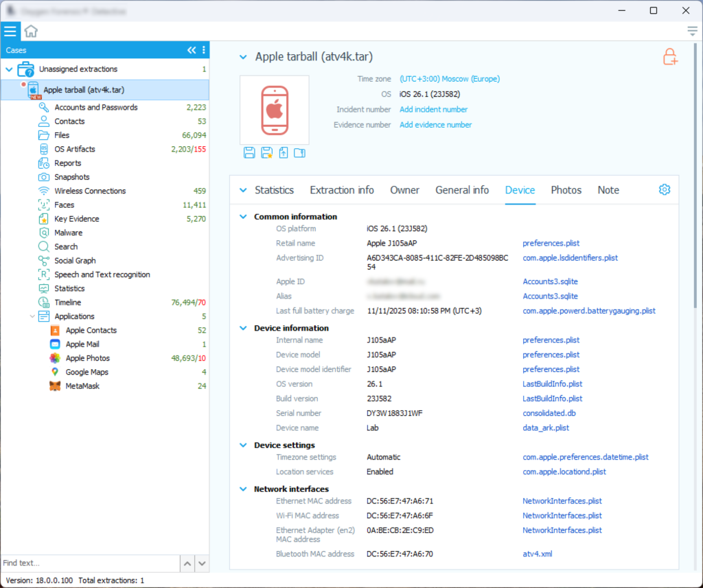The image size is (703, 588).
Task: Collapse the Common information section
Action: point(242,217)
